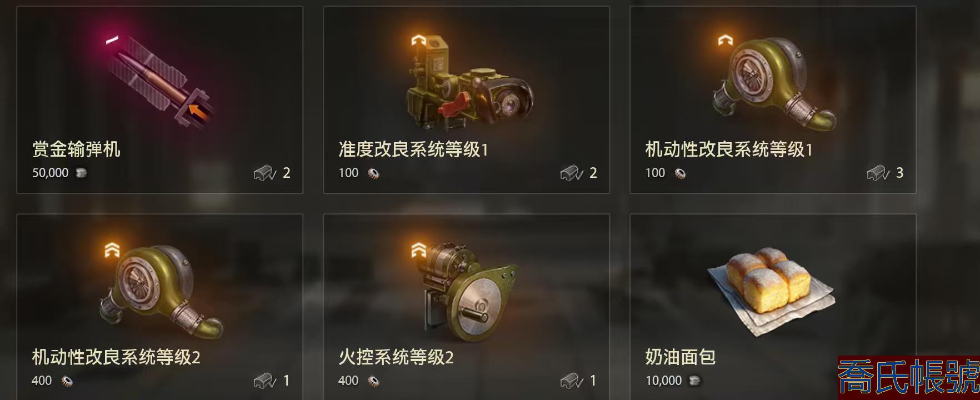Click the stock icon beside 赏金输弹机 quantity 2
The image size is (980, 400).
[x=265, y=173]
